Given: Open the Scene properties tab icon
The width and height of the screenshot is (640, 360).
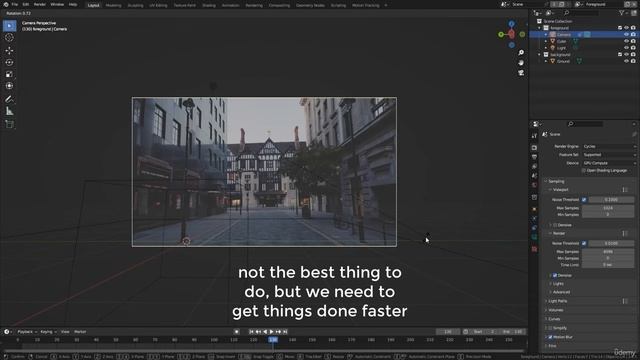Looking at the screenshot, I should pos(534,176).
